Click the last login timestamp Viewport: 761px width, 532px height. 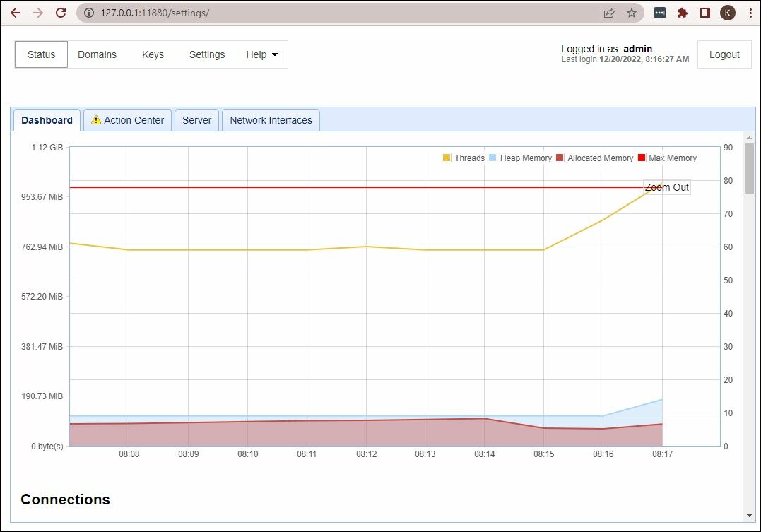pos(644,59)
